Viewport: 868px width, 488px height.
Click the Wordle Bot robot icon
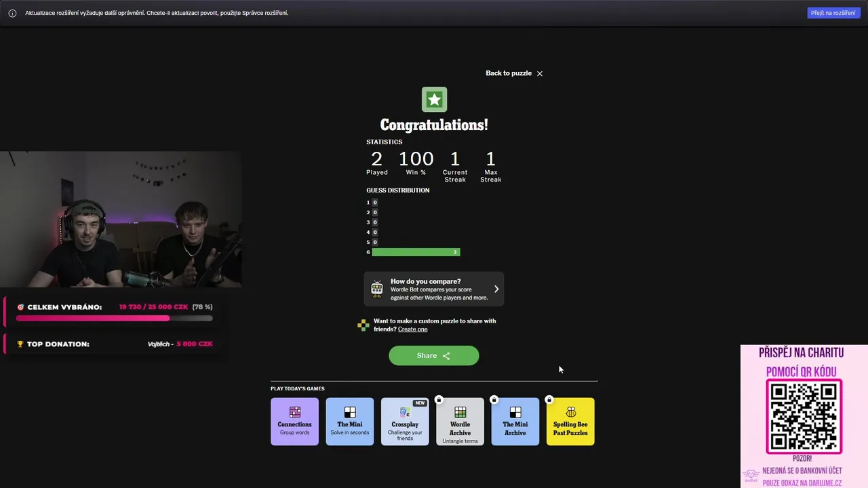377,289
